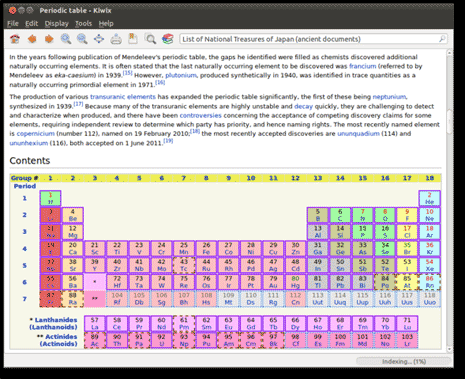Open bookmarks with the bookmark icon
The width and height of the screenshot is (465, 379).
133,39
